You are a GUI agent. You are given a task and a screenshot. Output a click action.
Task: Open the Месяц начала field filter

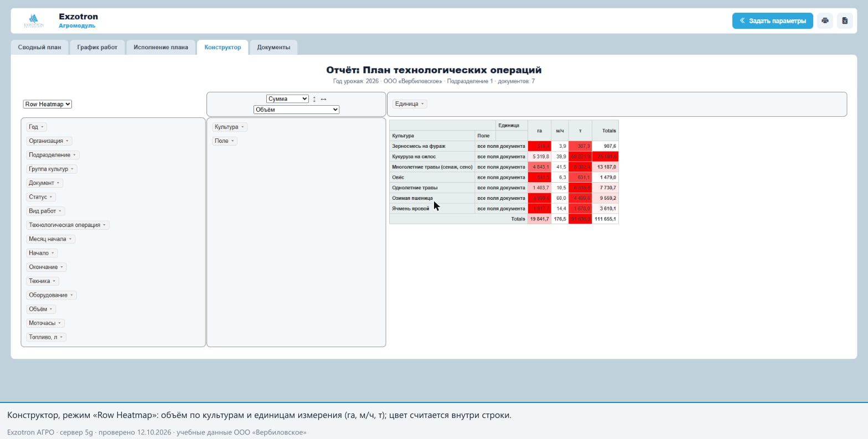tap(70, 239)
